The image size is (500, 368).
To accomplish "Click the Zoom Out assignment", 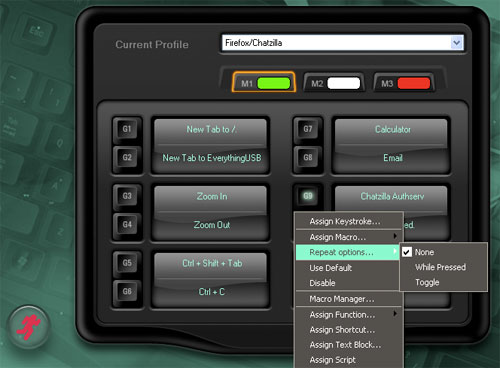I will [x=211, y=225].
